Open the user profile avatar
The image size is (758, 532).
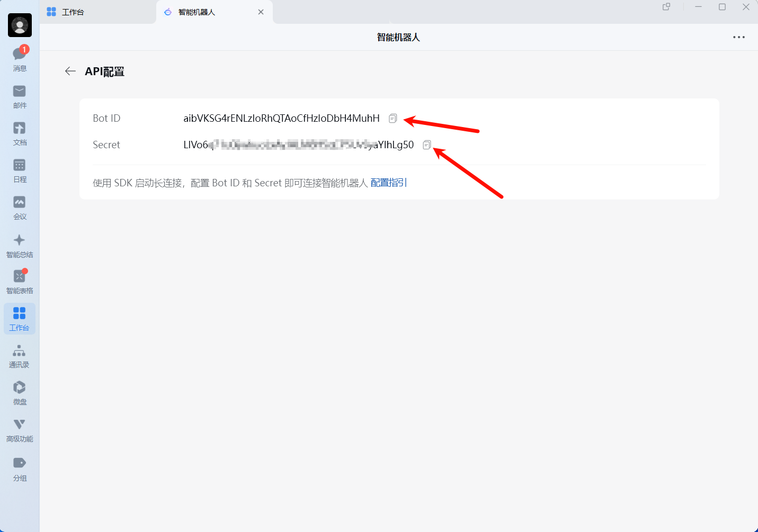(x=20, y=25)
